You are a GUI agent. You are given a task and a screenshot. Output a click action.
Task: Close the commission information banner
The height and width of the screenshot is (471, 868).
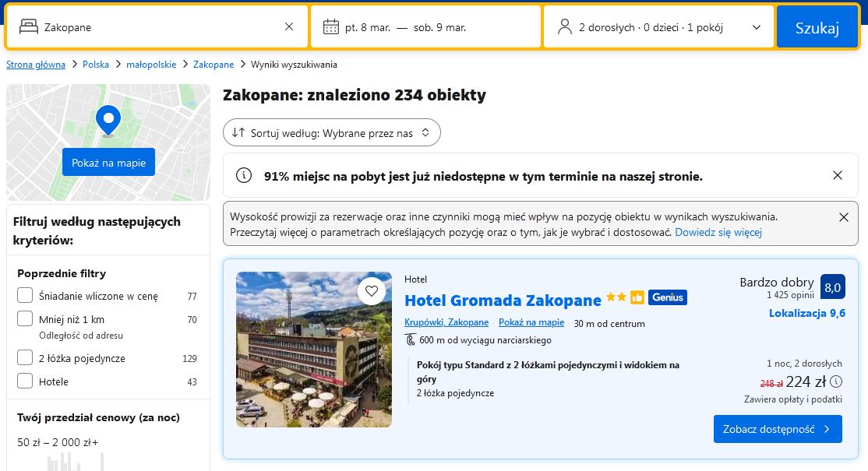click(843, 217)
